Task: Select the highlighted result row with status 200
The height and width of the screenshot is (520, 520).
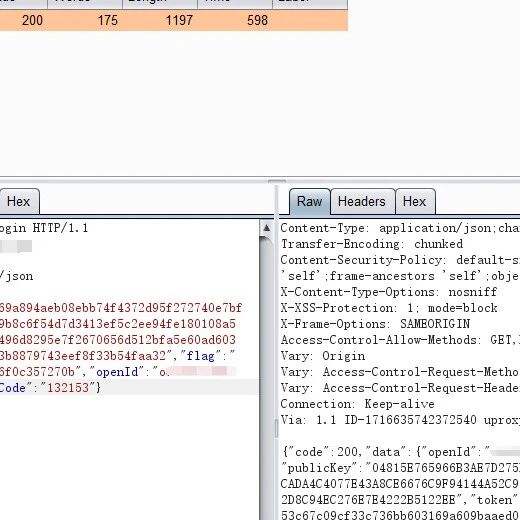Action: coord(173,20)
